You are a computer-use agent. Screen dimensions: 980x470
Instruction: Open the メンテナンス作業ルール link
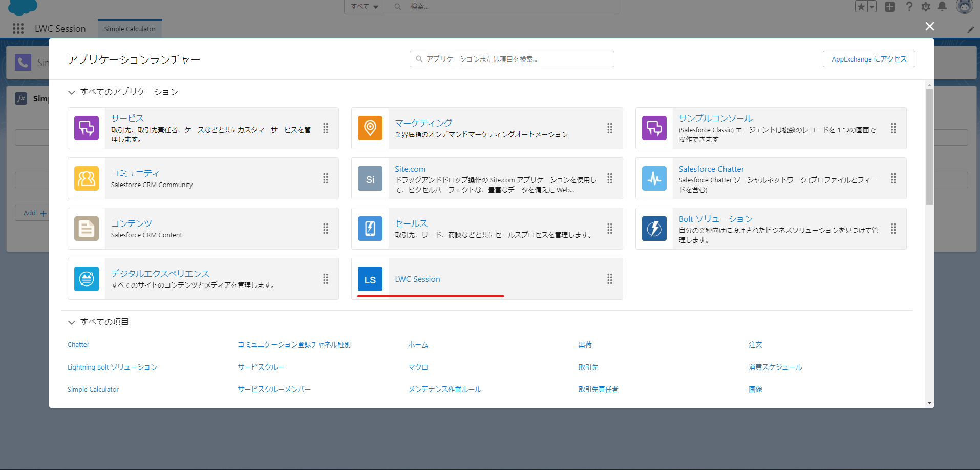444,390
